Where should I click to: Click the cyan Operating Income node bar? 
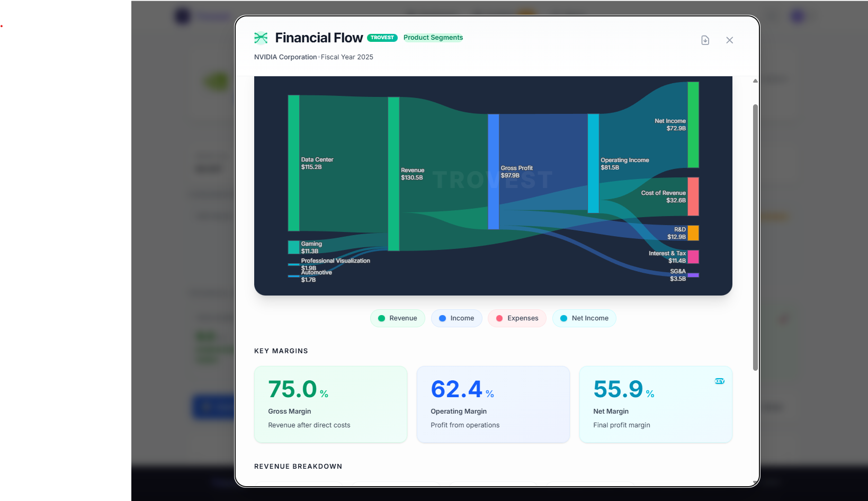593,163
